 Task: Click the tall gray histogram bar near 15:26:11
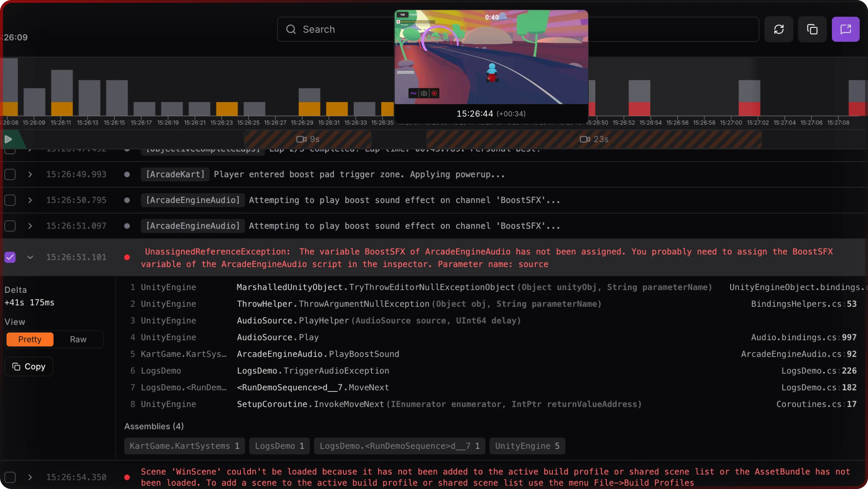coord(62,86)
